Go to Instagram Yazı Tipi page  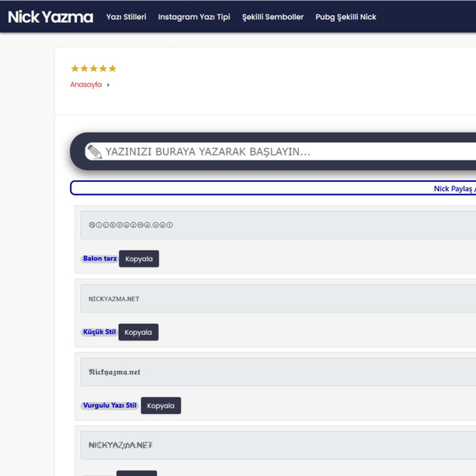click(x=194, y=17)
